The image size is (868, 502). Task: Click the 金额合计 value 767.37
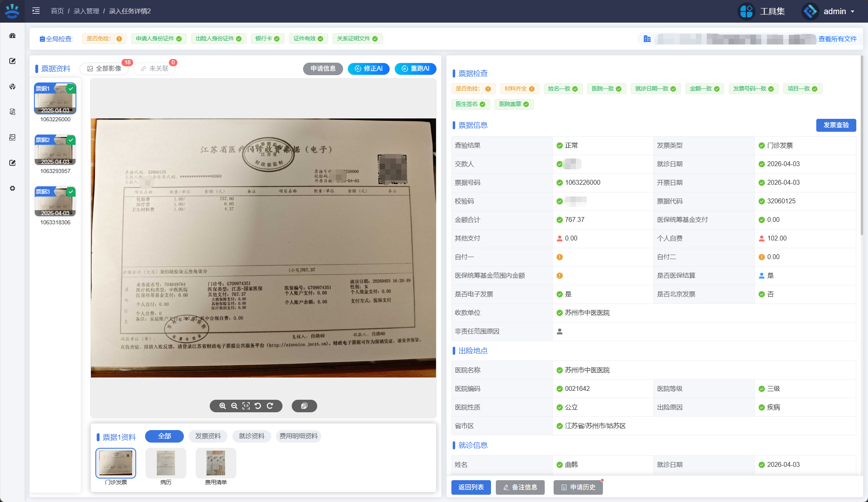(575, 220)
